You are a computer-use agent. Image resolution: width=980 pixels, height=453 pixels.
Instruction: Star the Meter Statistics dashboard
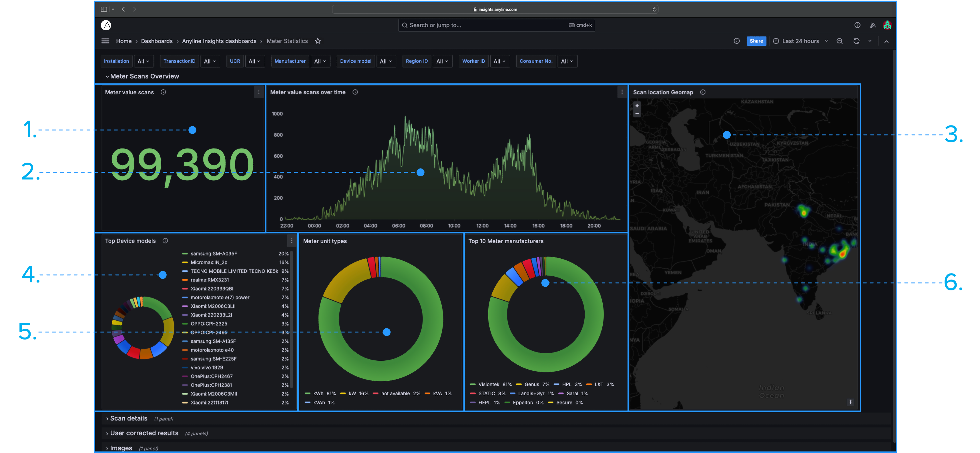coord(318,41)
